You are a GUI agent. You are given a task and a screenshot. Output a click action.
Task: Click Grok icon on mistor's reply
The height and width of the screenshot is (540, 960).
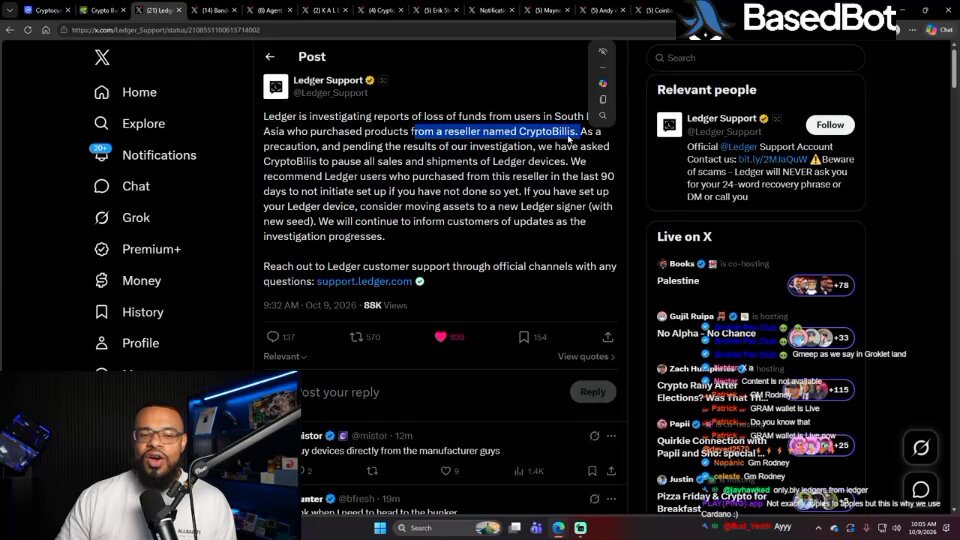click(594, 436)
